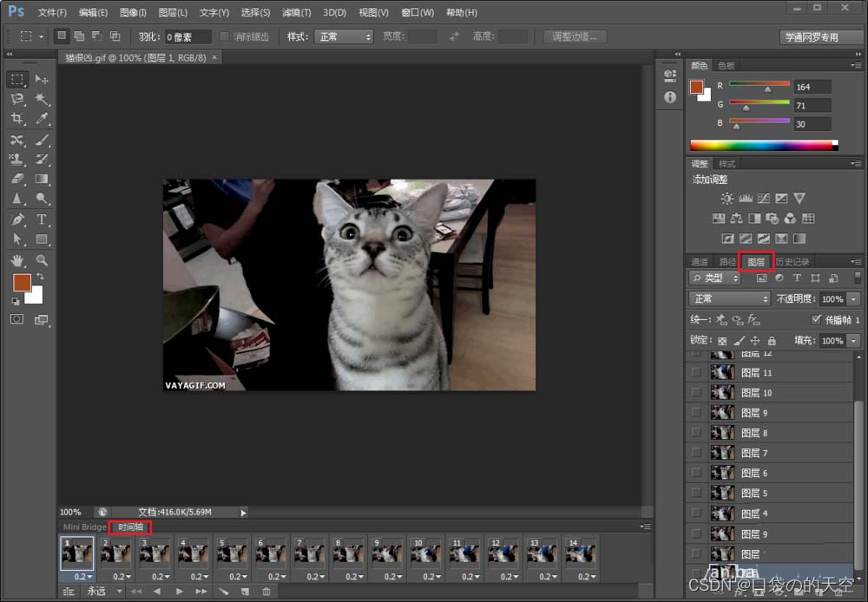Open the 窗口(W) menu
868x602 pixels.
pos(418,12)
